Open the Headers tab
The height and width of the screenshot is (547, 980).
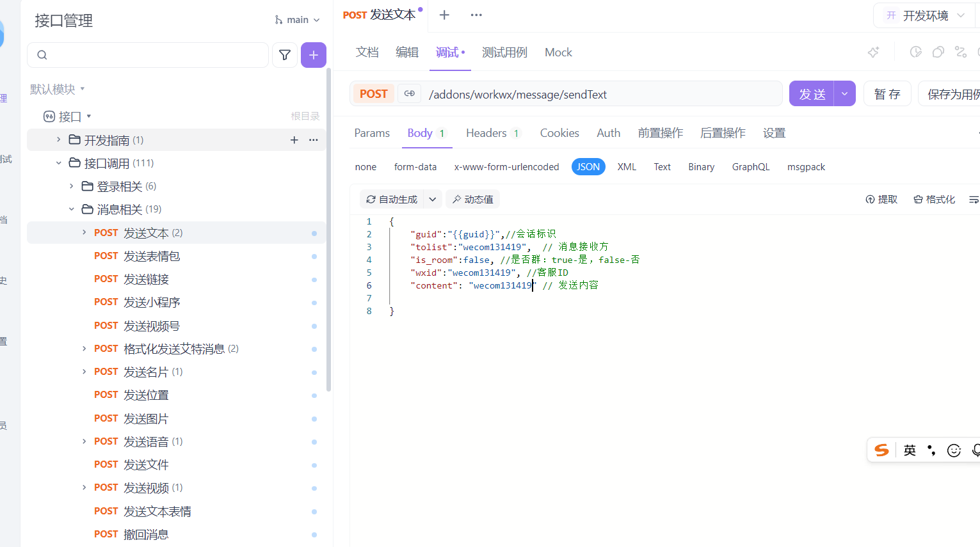[x=493, y=133]
